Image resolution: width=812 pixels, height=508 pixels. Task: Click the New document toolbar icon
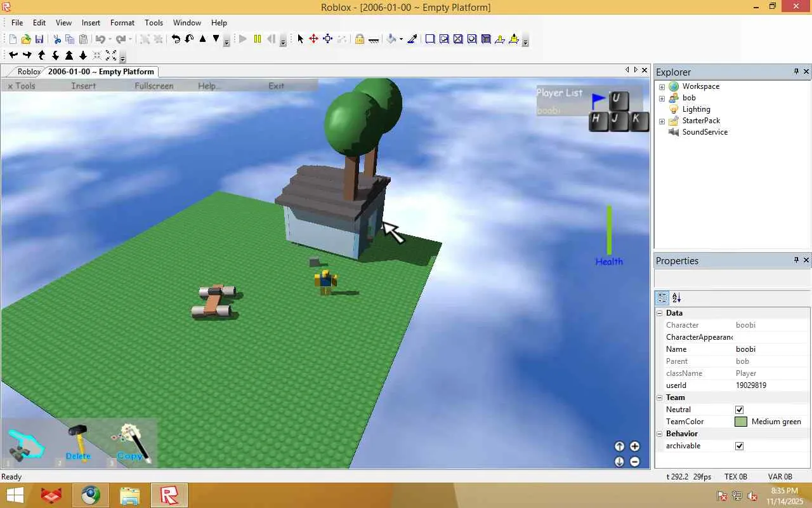13,39
